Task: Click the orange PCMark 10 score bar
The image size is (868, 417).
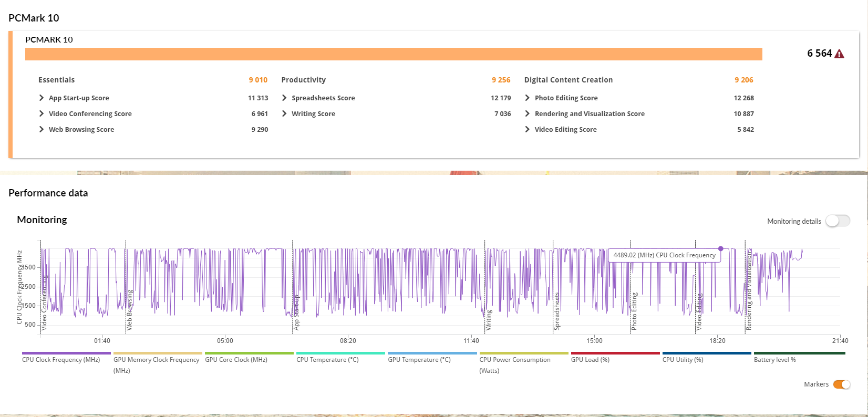Action: point(394,54)
